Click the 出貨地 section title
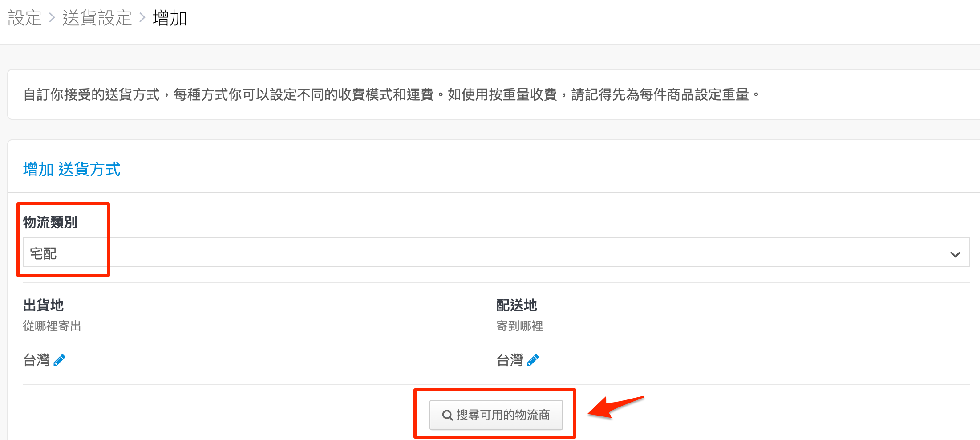This screenshot has height=440, width=980. [x=43, y=305]
